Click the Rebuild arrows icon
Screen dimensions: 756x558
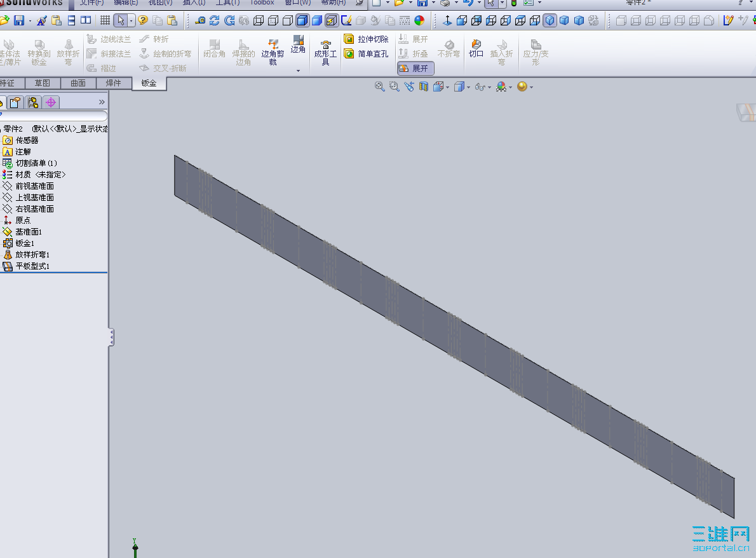[215, 20]
